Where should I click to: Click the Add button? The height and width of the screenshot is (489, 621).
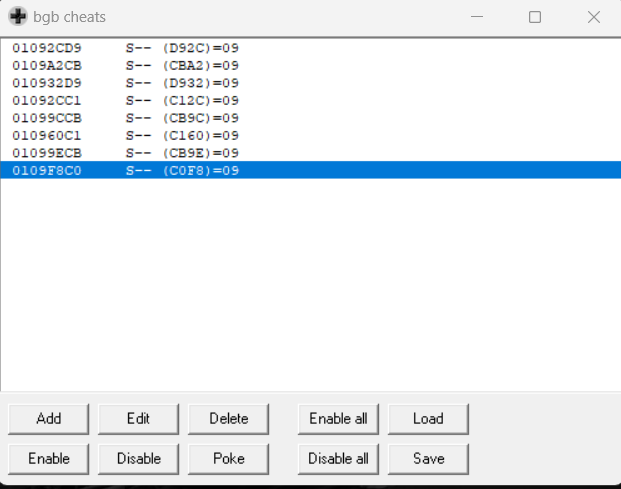point(48,418)
